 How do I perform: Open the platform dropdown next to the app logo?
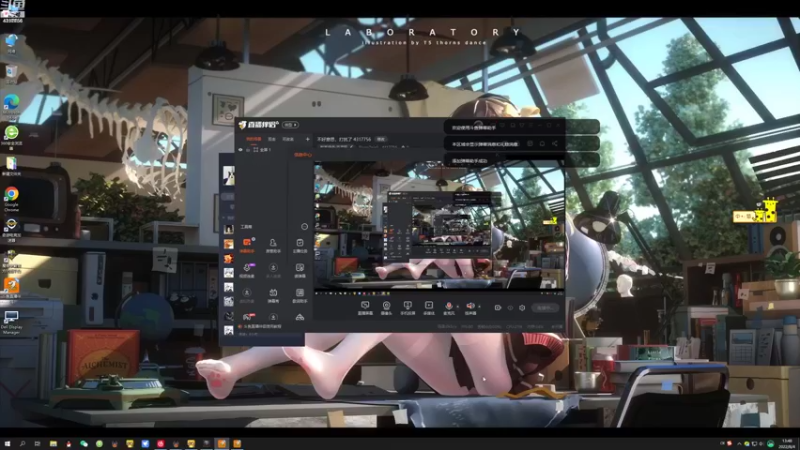click(x=290, y=124)
